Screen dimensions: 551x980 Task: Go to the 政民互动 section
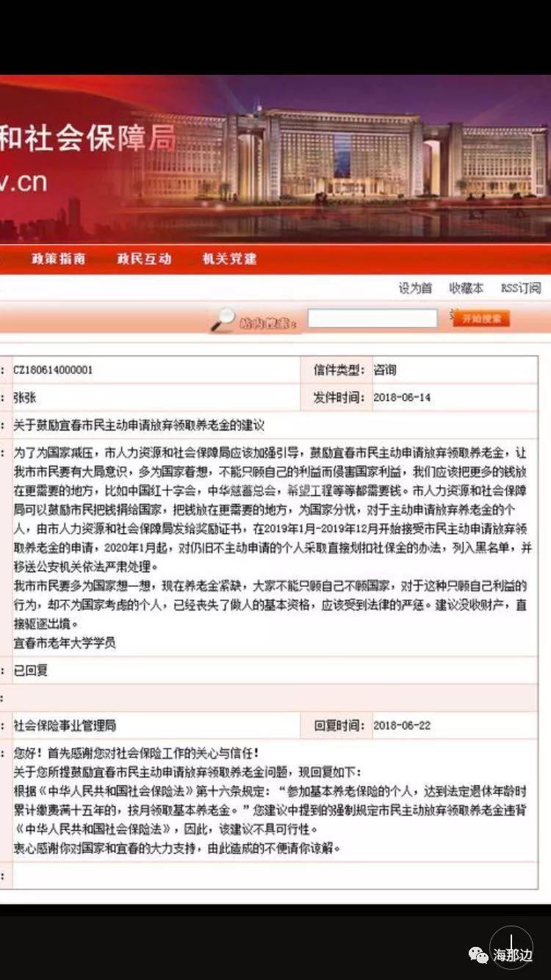(x=144, y=259)
